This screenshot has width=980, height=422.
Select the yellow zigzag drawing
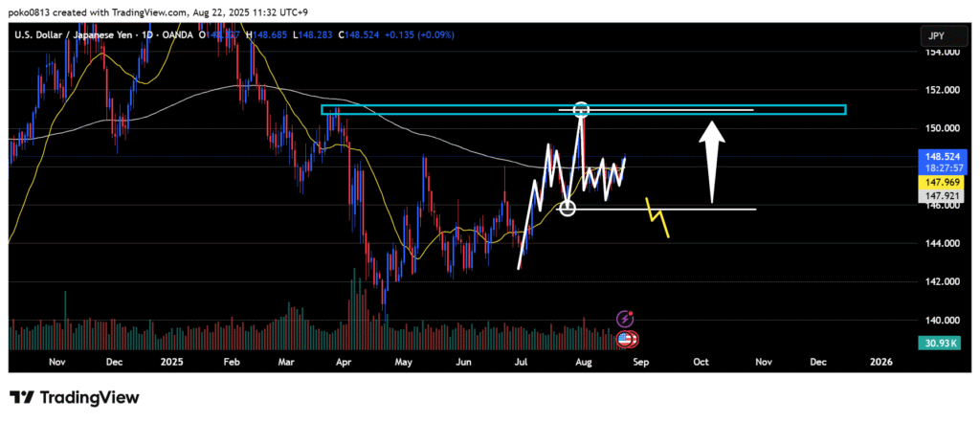tap(657, 217)
